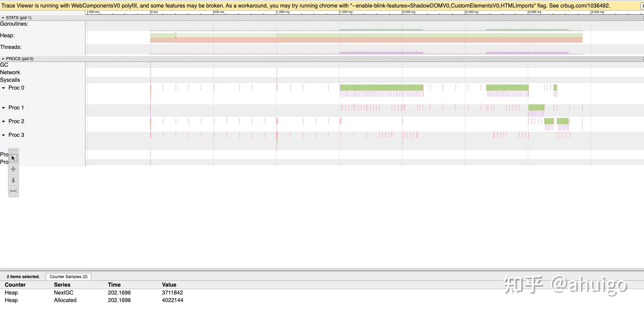Click the Counter column header
644x314 pixels.
(15, 285)
